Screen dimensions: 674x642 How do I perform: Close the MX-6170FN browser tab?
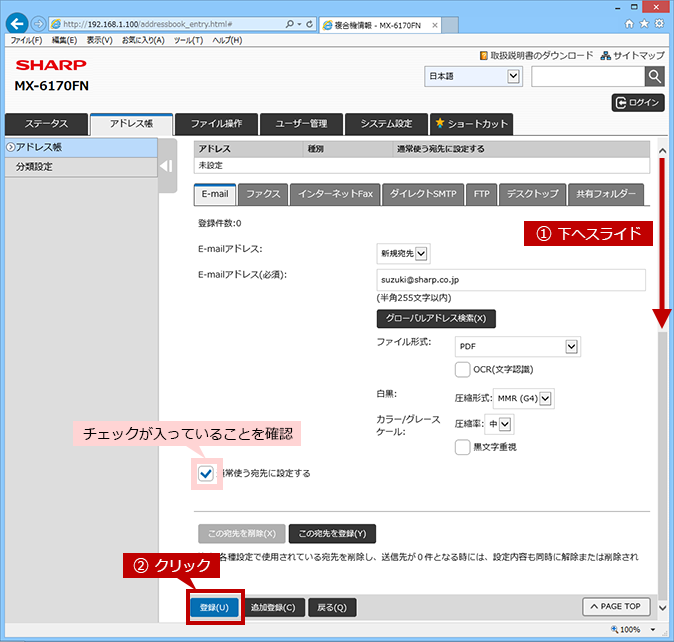[x=435, y=25]
